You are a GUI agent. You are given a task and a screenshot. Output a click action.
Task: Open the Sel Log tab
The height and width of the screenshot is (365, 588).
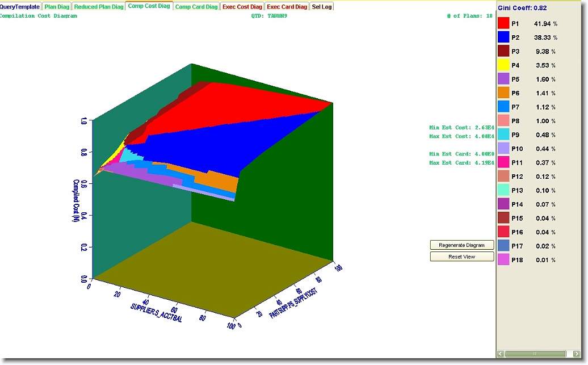point(322,7)
